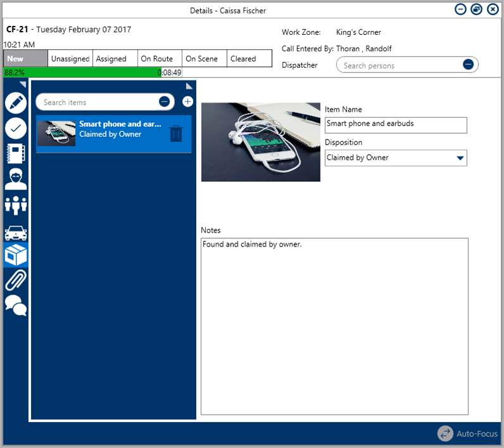Open the notebook narrative icon
Screen dimensions: 504x448
pos(16,154)
